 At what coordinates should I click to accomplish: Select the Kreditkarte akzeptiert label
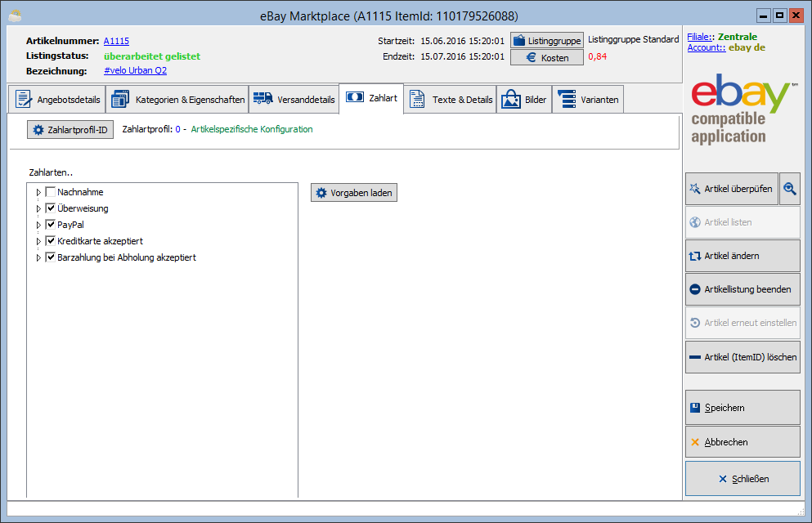click(100, 241)
